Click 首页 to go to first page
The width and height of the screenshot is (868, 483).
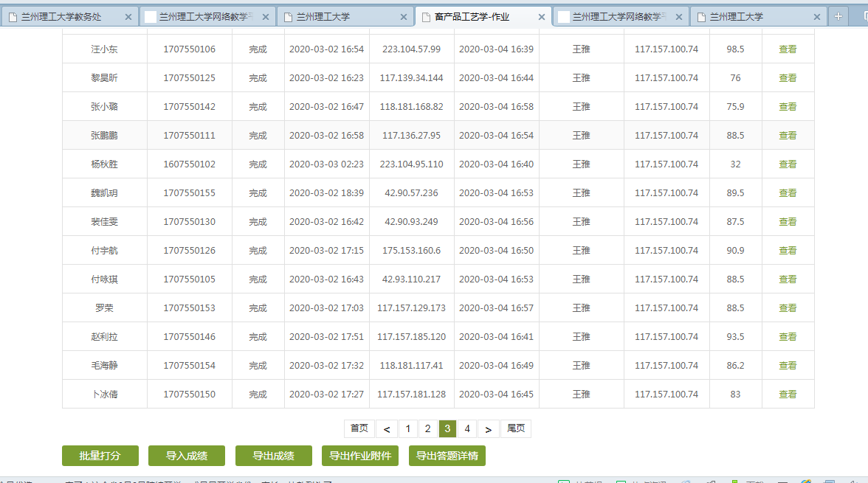(359, 429)
